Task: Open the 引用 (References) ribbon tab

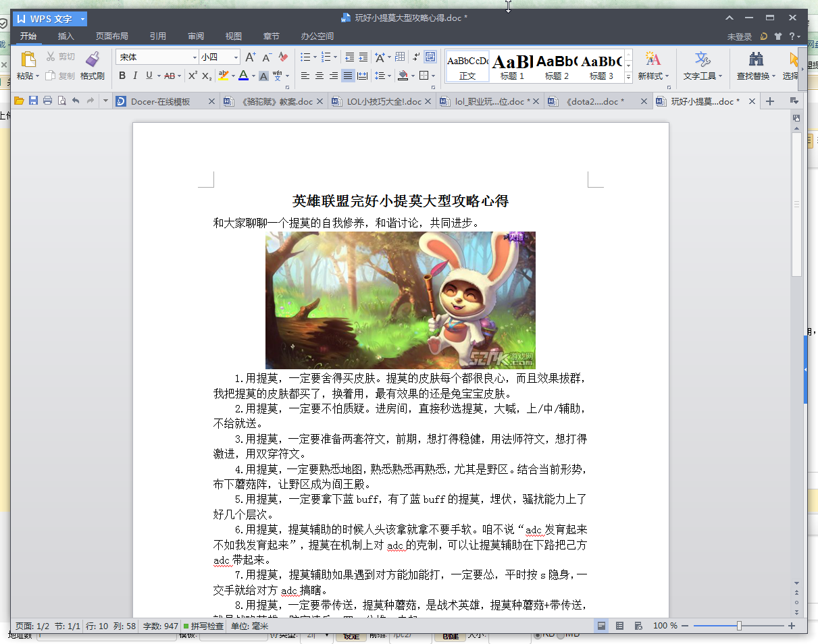Action: [x=158, y=36]
